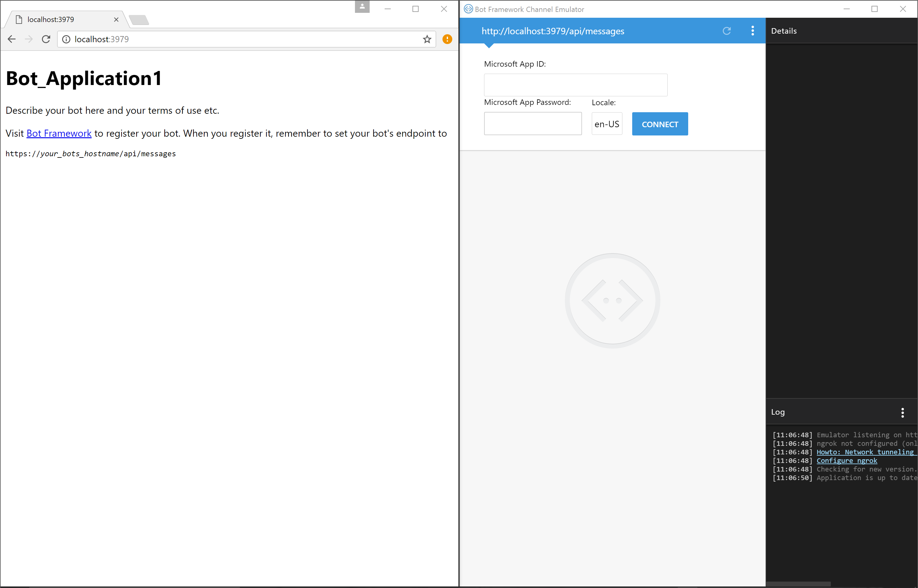Screen dimensions: 918x588
Task: Refresh the emulator conversation endpoint
Action: point(727,31)
